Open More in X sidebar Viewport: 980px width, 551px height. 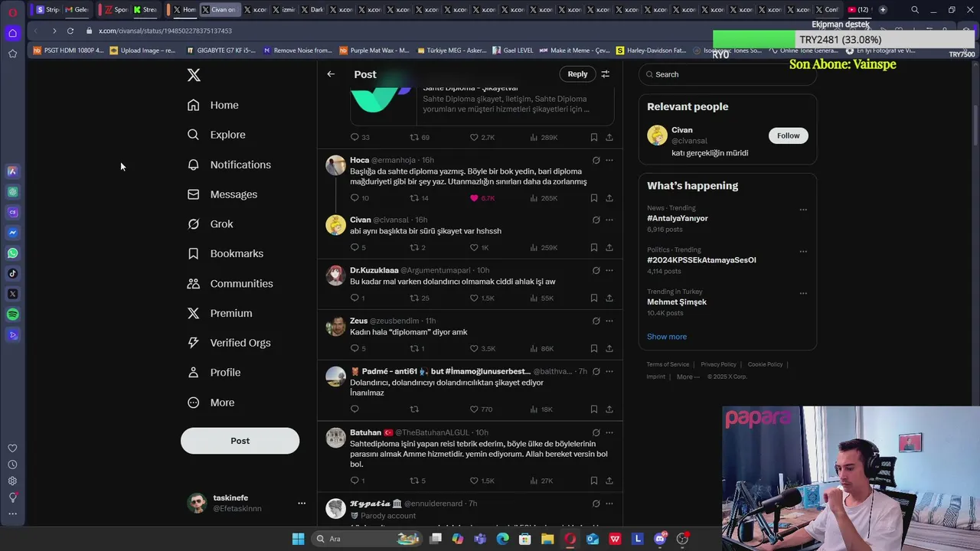211,403
